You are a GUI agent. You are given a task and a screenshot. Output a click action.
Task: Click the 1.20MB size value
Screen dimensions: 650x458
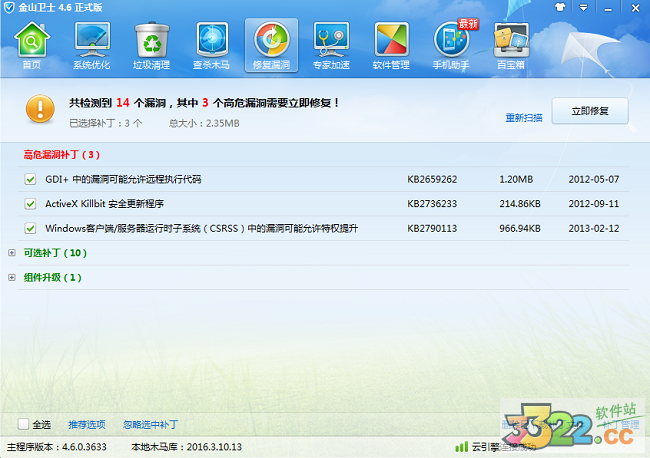(x=516, y=179)
